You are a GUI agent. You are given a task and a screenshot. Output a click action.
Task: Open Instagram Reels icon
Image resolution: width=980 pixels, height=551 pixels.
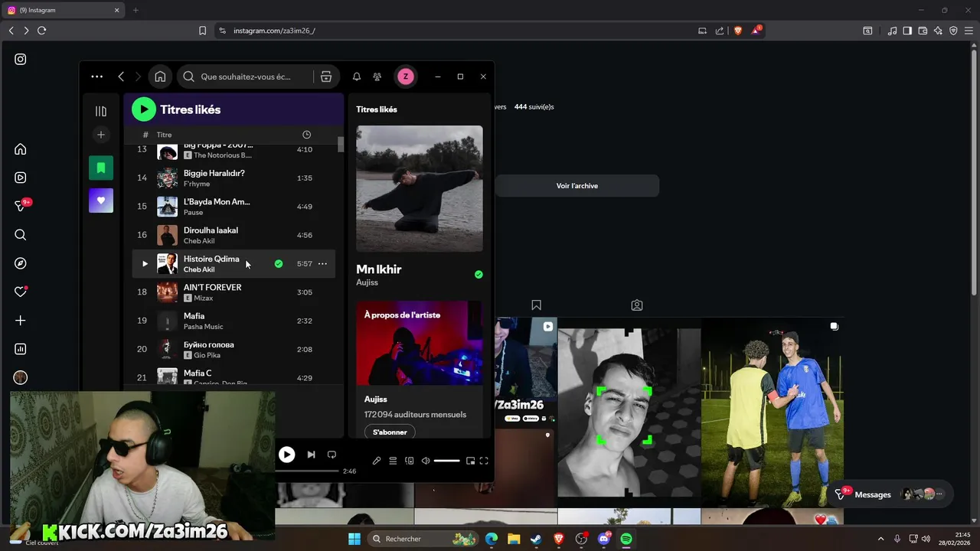pos(21,178)
